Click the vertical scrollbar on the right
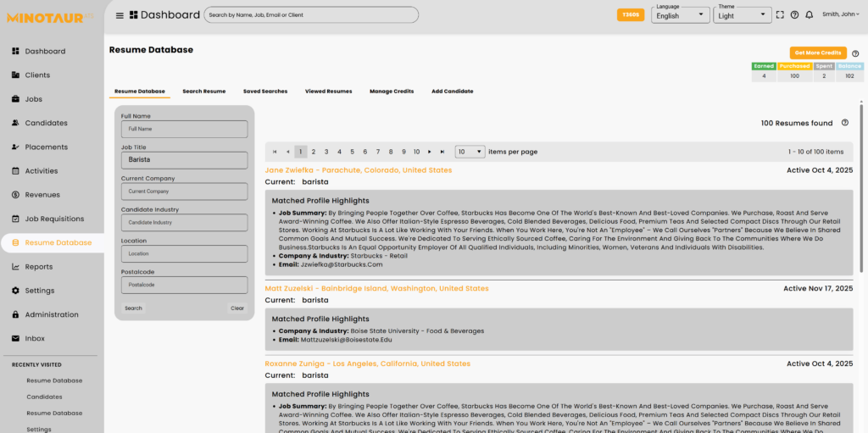Image resolution: width=868 pixels, height=433 pixels. coord(862,195)
